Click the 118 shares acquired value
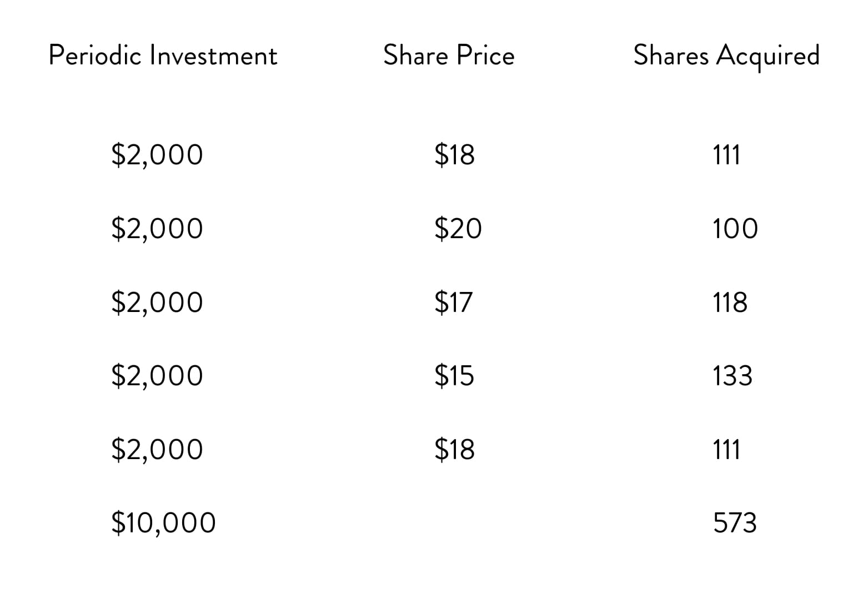This screenshot has height=594, width=868. pos(730,303)
